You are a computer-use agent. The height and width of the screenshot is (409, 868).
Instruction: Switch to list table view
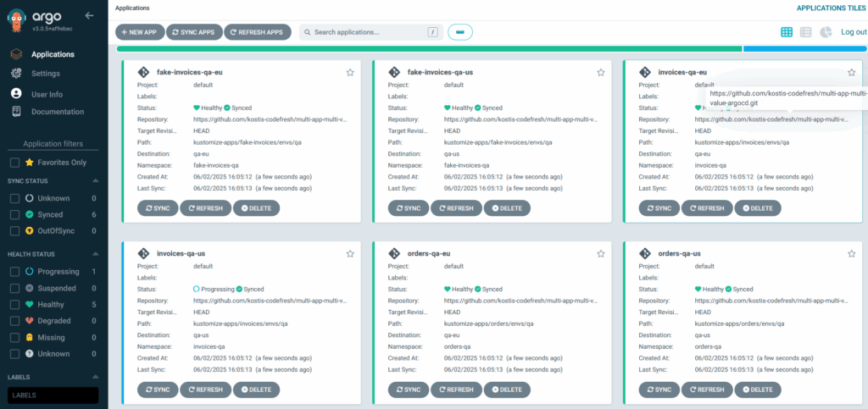point(806,32)
